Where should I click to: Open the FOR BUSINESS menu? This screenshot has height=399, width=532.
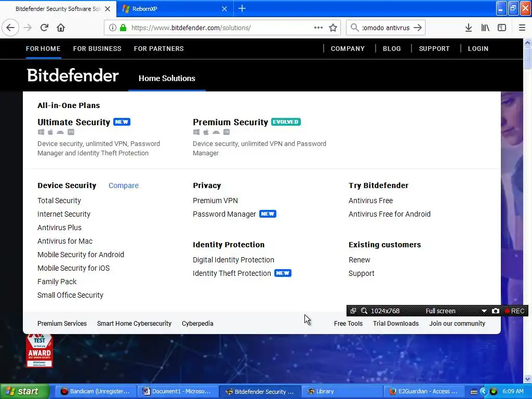pyautogui.click(x=97, y=48)
